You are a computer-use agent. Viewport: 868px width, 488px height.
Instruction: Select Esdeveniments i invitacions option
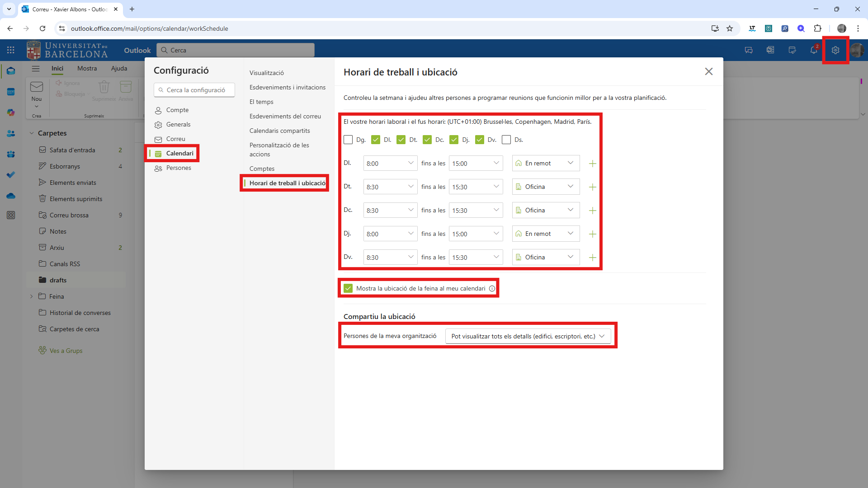(287, 87)
